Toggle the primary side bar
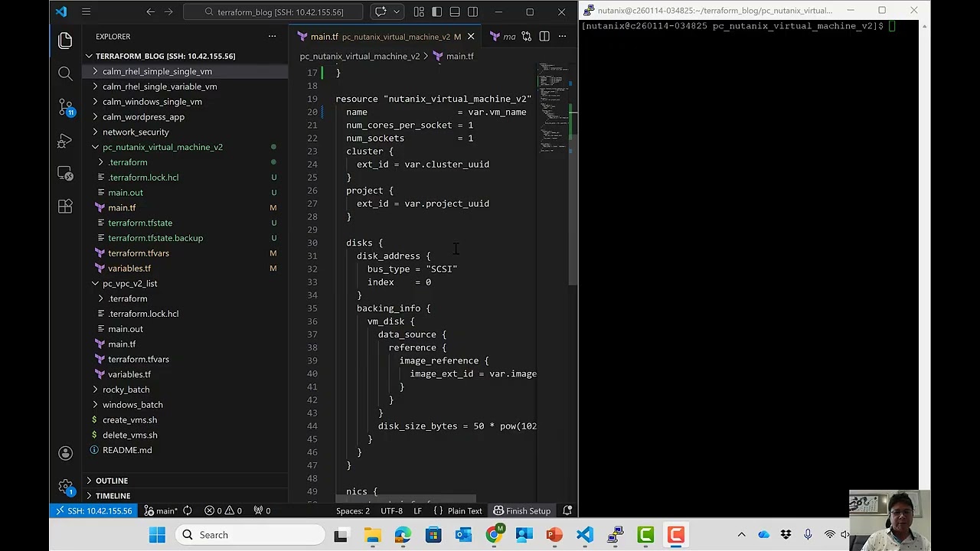 436,11
